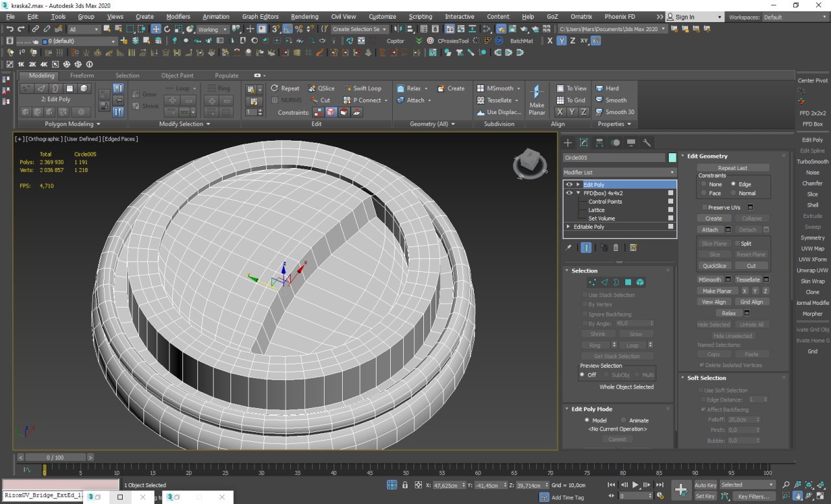Click the Undo arrow icon
The width and height of the screenshot is (831, 504).
(10, 29)
